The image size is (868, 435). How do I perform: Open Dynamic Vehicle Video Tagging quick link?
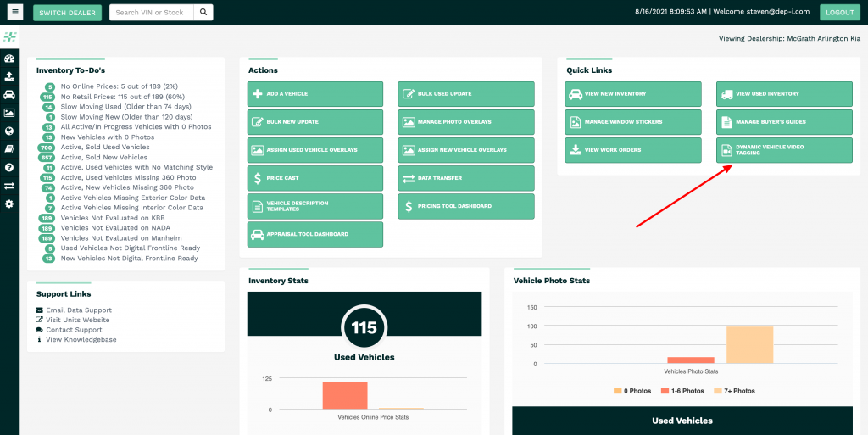[784, 150]
